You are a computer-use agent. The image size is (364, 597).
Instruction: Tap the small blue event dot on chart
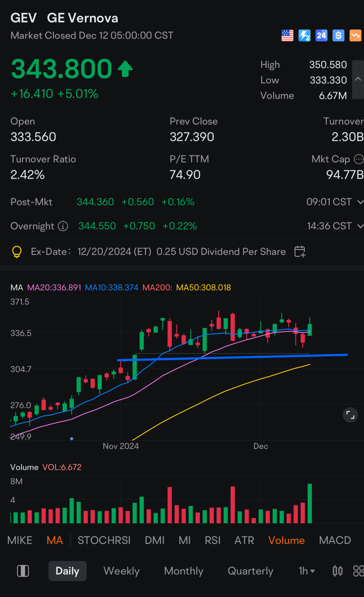72,438
